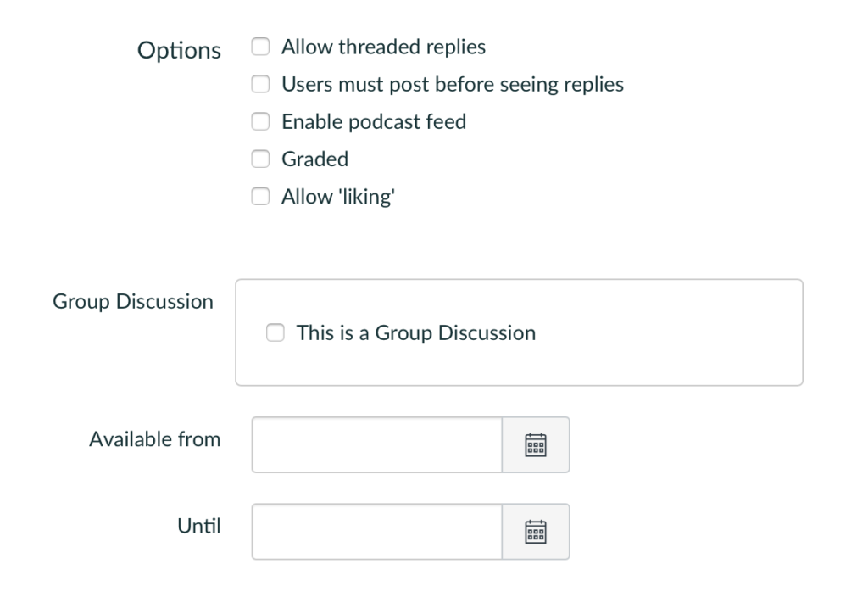Enable podcast feed for the discussion

click(260, 121)
